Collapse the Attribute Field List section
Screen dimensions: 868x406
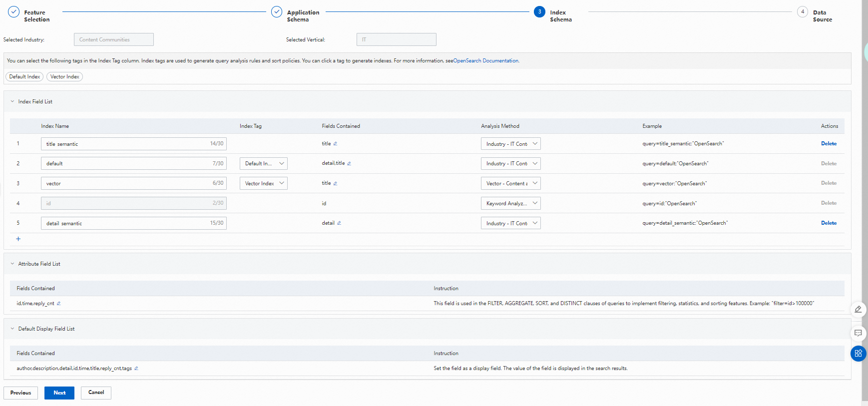(x=12, y=264)
